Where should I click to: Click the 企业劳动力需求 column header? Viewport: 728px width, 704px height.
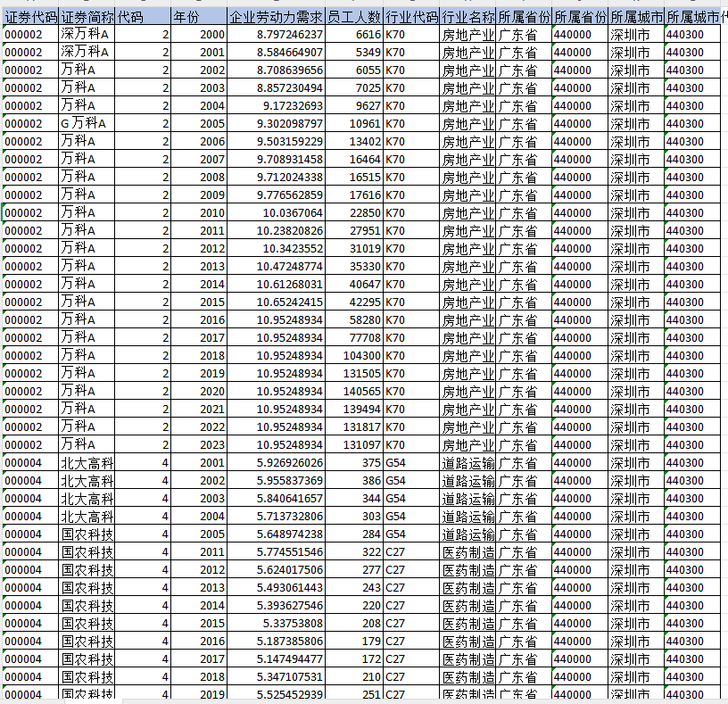tap(276, 16)
